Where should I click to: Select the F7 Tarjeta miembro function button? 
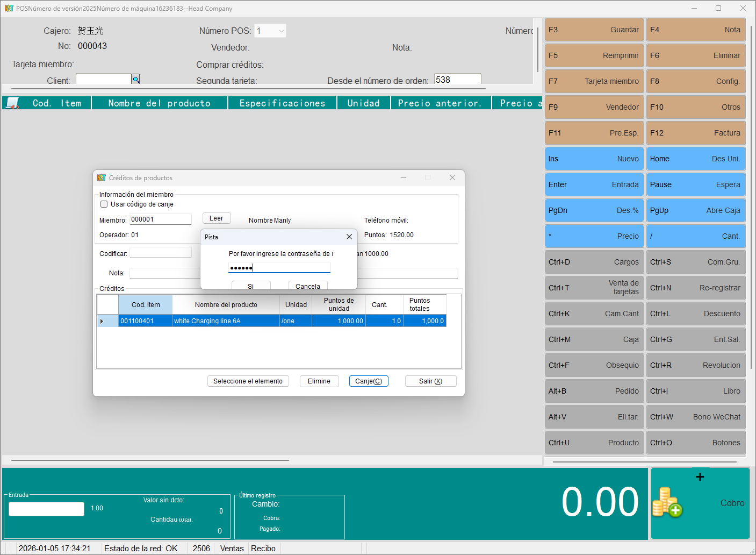(594, 82)
